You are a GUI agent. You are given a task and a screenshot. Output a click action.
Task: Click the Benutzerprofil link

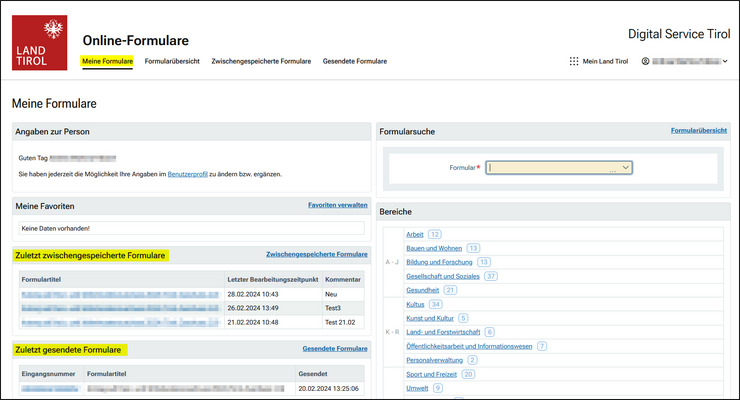click(x=188, y=174)
